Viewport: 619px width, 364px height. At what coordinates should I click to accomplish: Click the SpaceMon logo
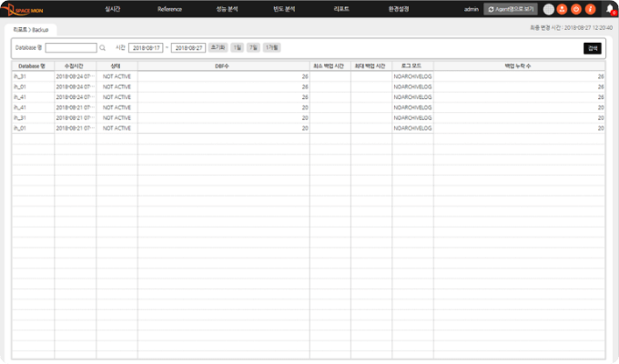[22, 9]
